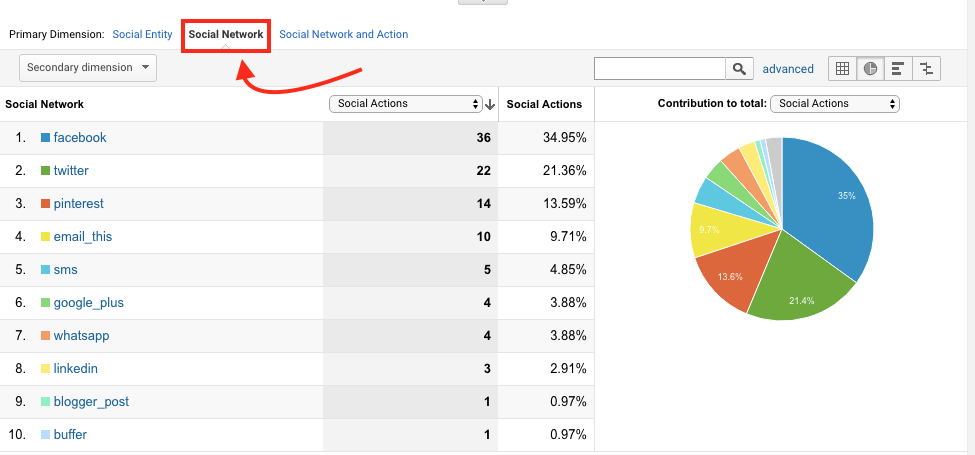
Task: Open the Secondary dimension dropdown
Action: 88,68
